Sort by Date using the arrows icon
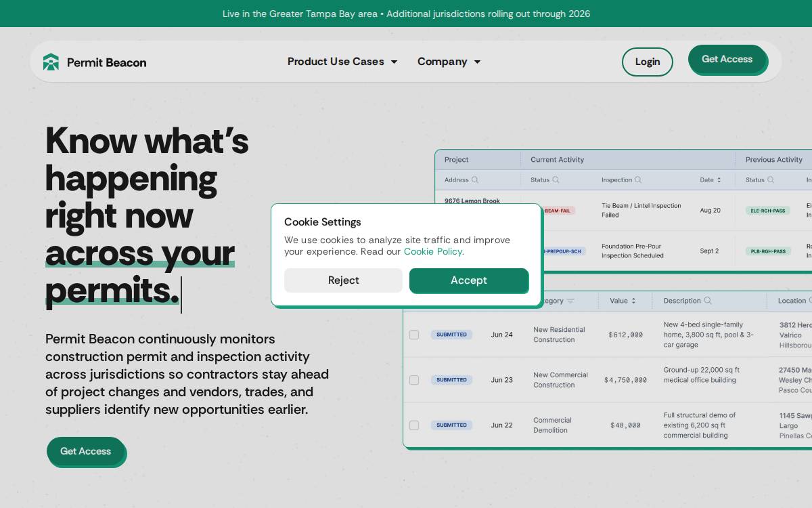Image resolution: width=812 pixels, height=508 pixels. click(x=719, y=180)
